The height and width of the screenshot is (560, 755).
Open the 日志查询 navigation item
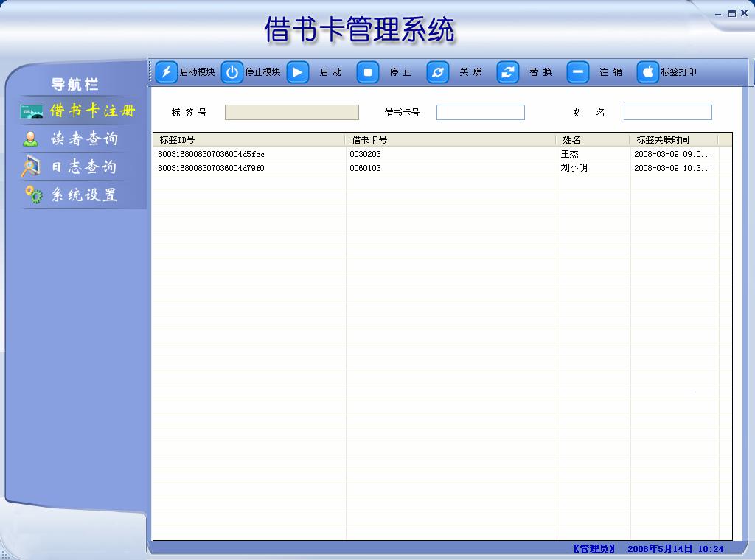tap(84, 167)
